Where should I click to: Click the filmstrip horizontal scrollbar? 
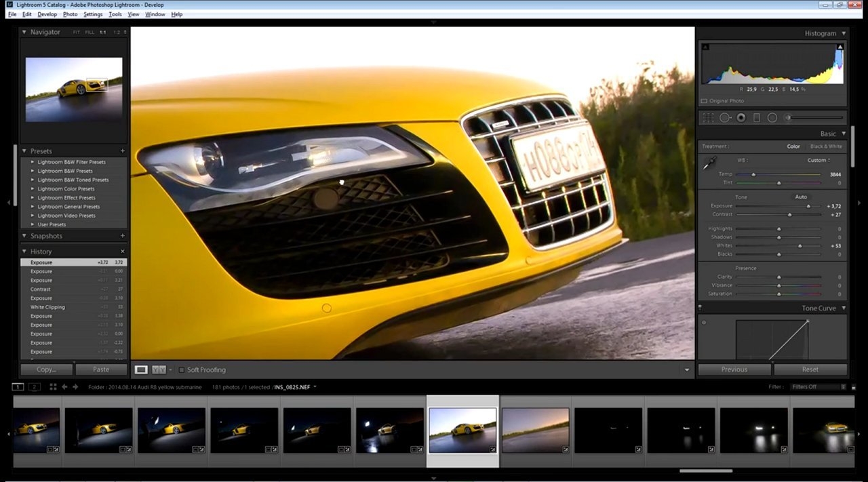706,470
